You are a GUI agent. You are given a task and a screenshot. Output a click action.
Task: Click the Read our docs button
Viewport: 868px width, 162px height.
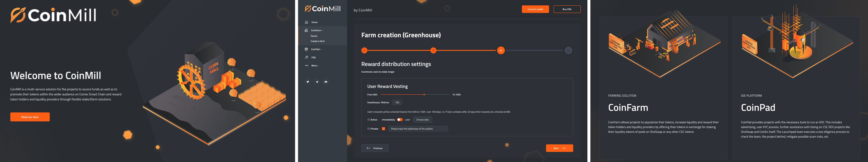30,117
